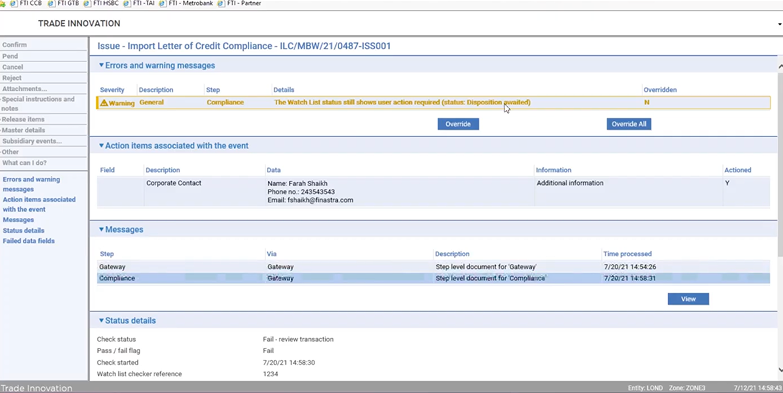Click Check started value 7/20/21 14:58:30
The height and width of the screenshot is (393, 783).
[x=289, y=363]
